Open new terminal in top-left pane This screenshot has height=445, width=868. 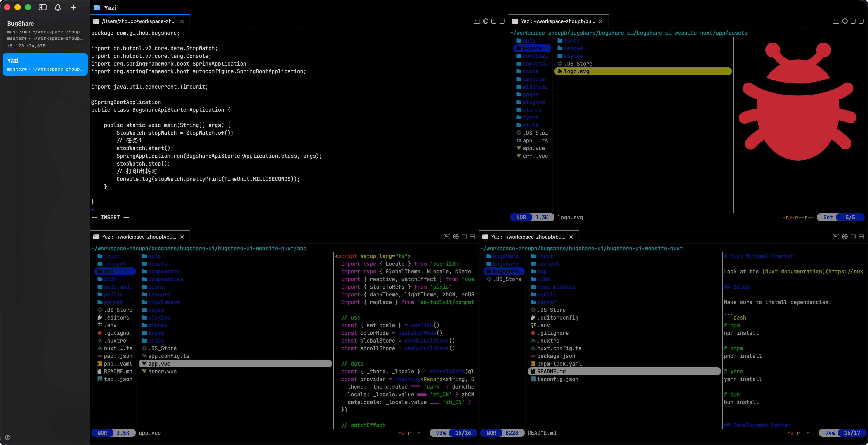(x=476, y=21)
